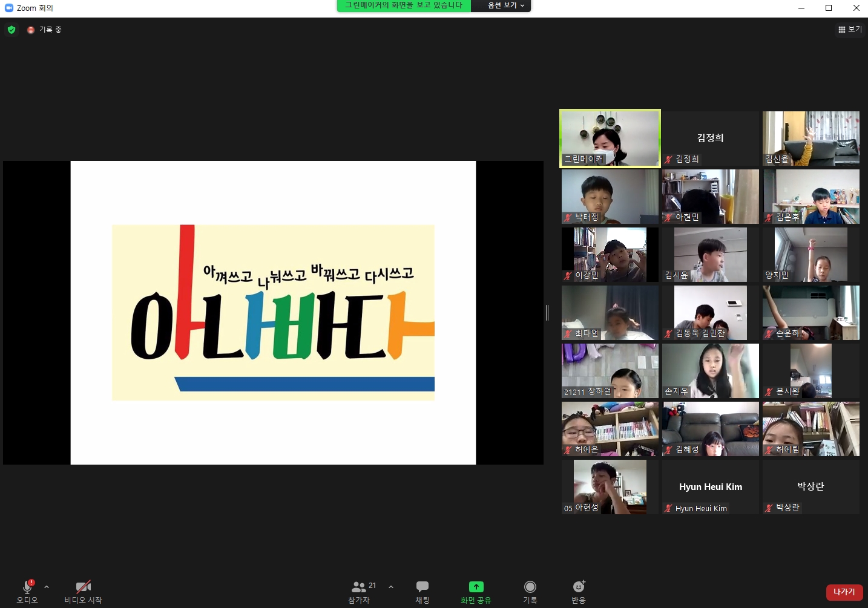Click the record circle icon
This screenshot has width=868, height=608.
[x=530, y=586]
